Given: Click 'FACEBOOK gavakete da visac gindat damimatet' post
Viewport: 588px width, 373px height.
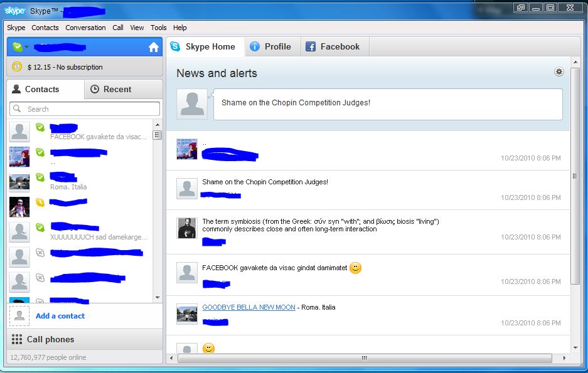Looking at the screenshot, I should point(274,268).
